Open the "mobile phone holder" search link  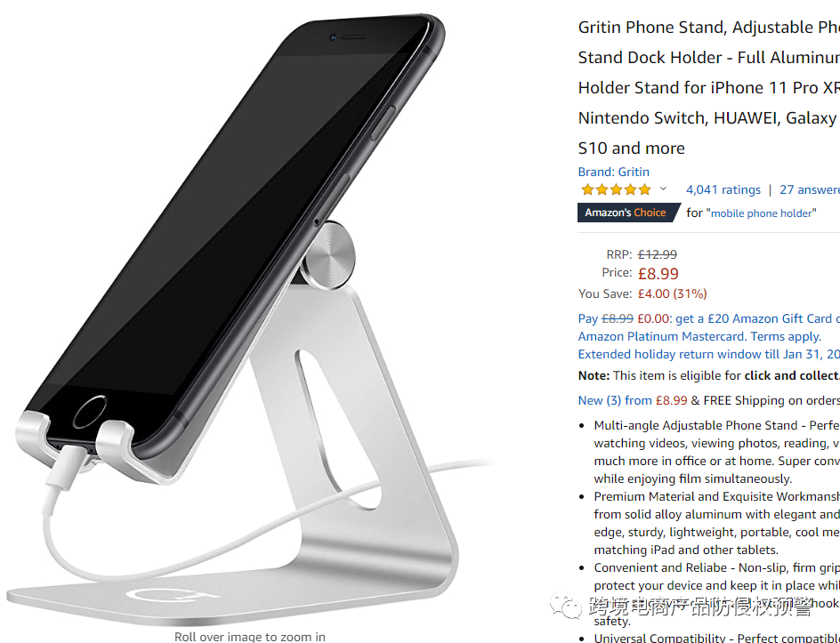(x=762, y=213)
